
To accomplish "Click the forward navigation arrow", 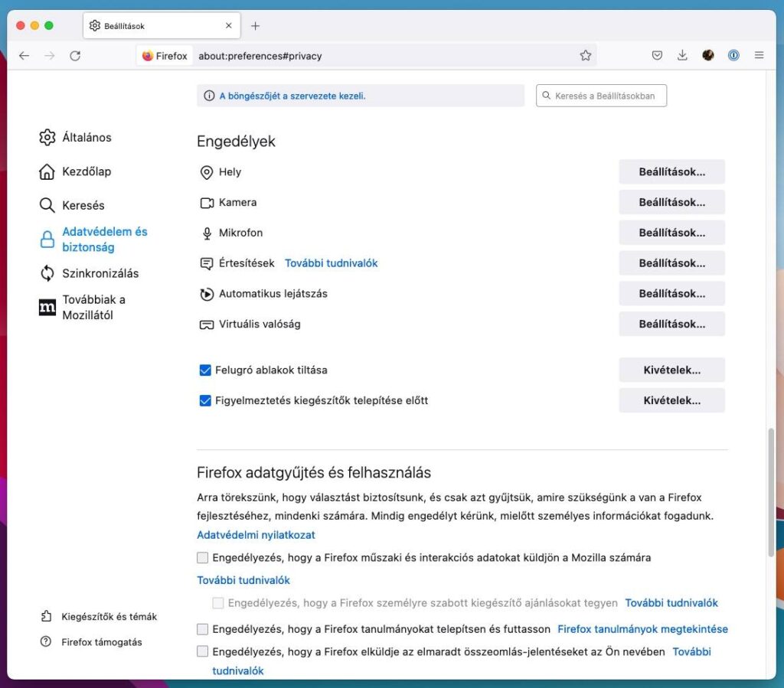I will point(50,55).
